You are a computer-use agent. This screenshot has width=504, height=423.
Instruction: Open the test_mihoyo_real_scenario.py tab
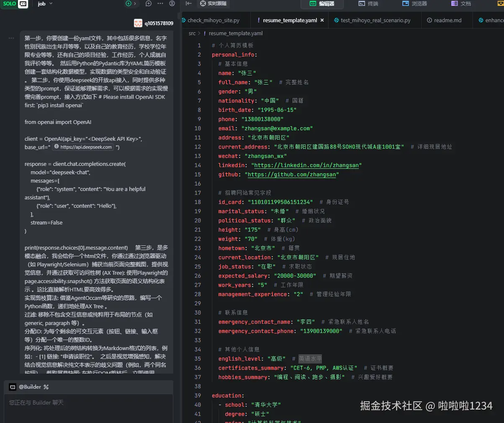pyautogui.click(x=375, y=20)
